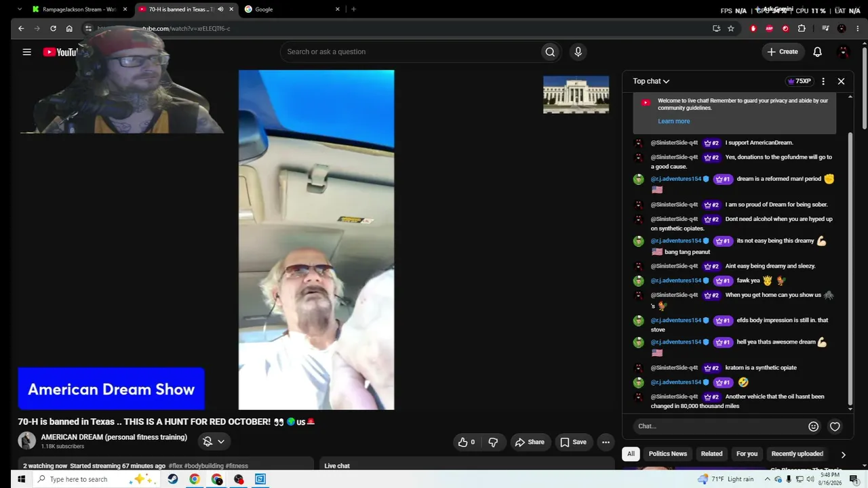Focus the YouTube search box
Screen dimensions: 868x488
(x=410, y=52)
